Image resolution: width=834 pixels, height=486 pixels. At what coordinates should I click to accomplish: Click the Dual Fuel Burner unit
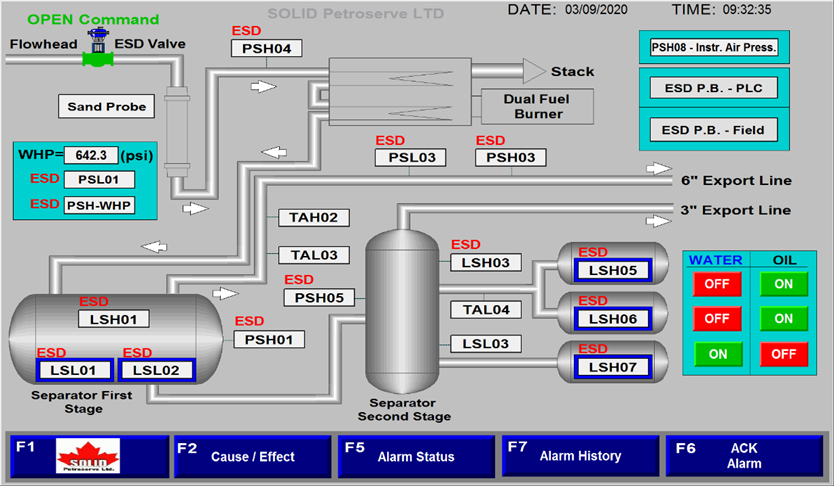pyautogui.click(x=538, y=106)
